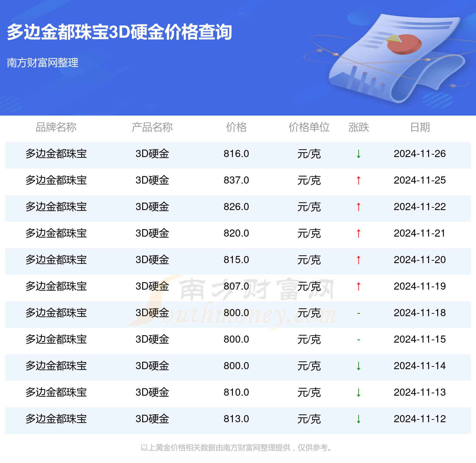
Task: Select the price 820.0
Action: click(236, 233)
